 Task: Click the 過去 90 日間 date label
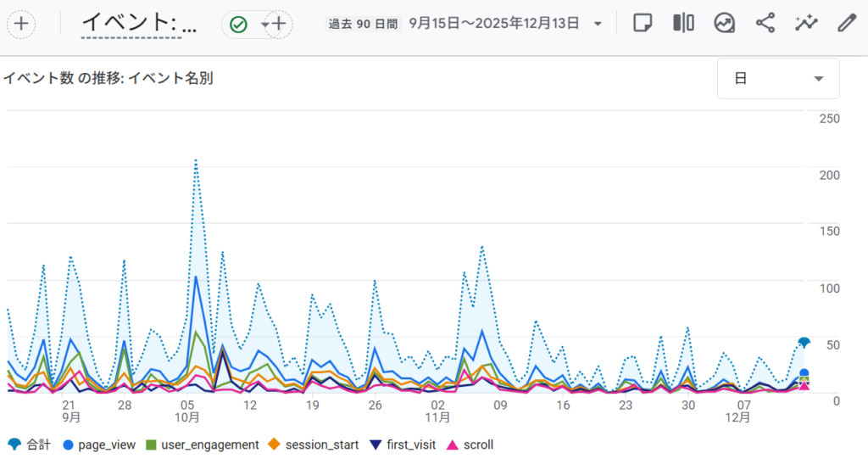363,24
